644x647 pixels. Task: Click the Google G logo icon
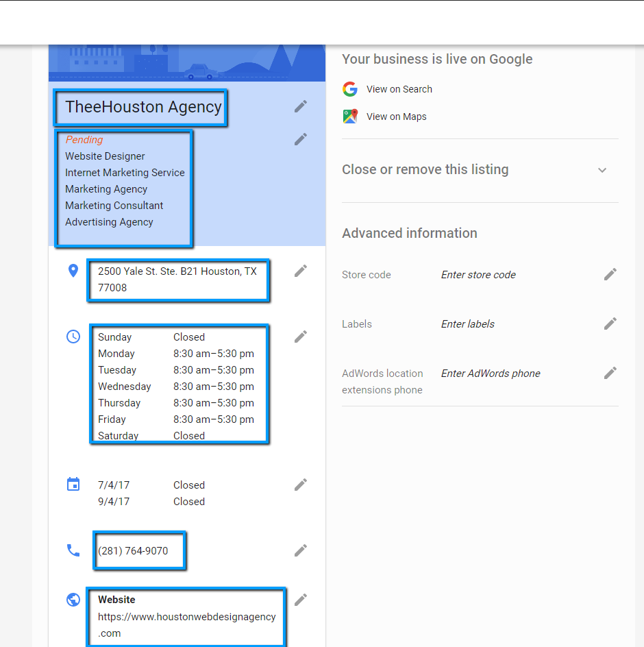(350, 89)
